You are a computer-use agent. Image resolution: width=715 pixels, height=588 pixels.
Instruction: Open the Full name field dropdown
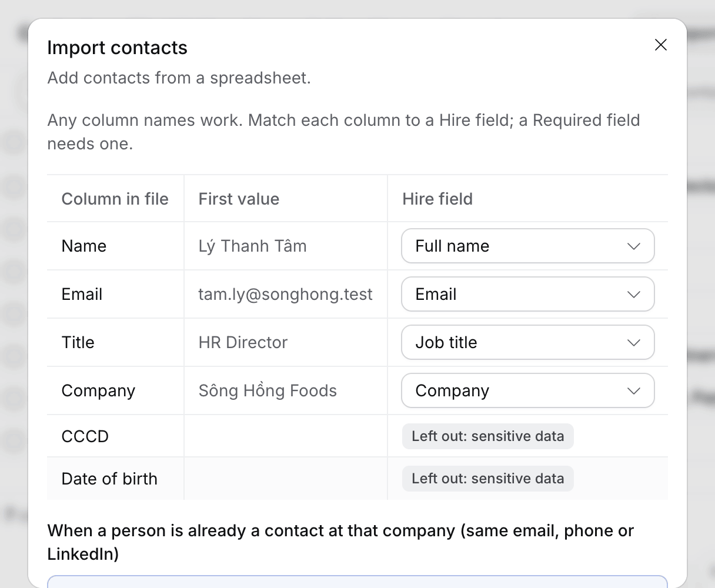click(527, 246)
